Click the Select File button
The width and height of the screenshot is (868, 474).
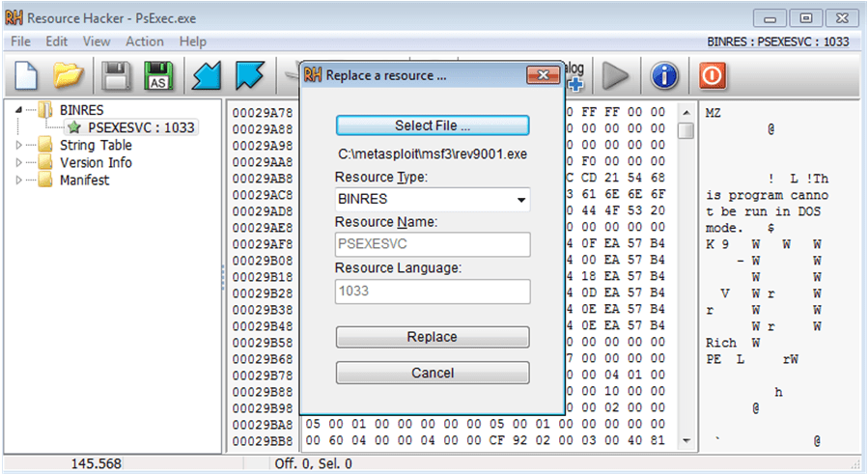point(433,125)
